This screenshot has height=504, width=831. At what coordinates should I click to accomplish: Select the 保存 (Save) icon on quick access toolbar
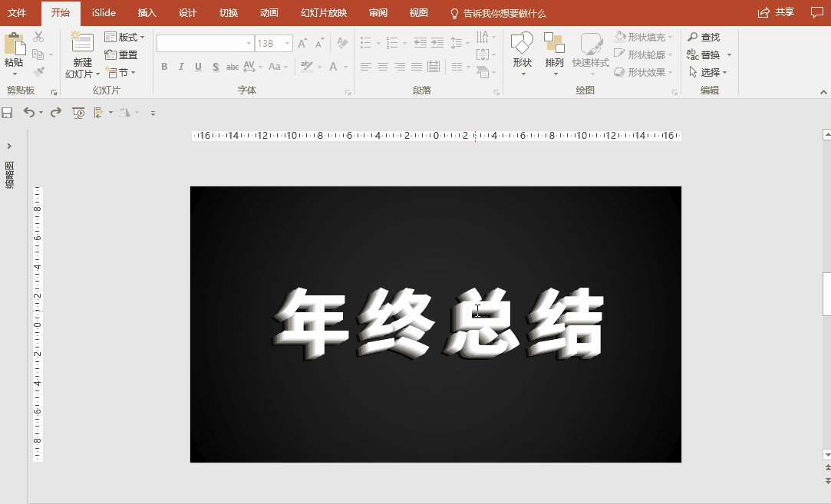point(8,112)
